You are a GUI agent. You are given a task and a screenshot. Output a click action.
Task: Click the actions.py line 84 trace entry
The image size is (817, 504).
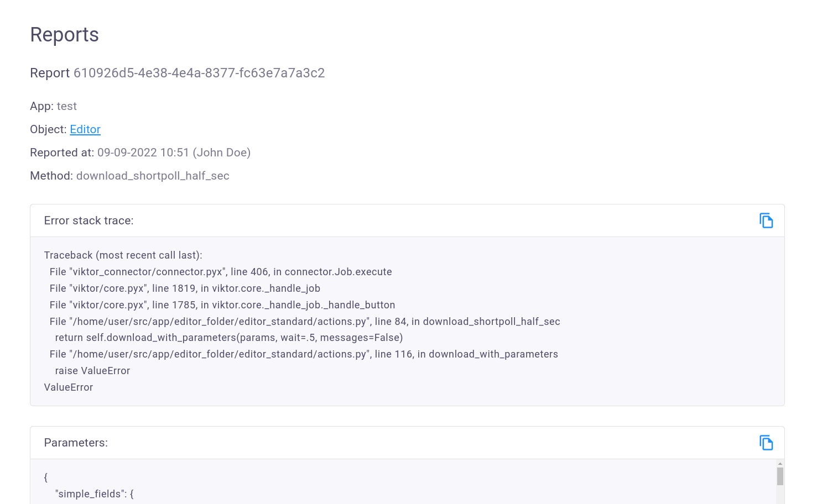[x=305, y=322]
